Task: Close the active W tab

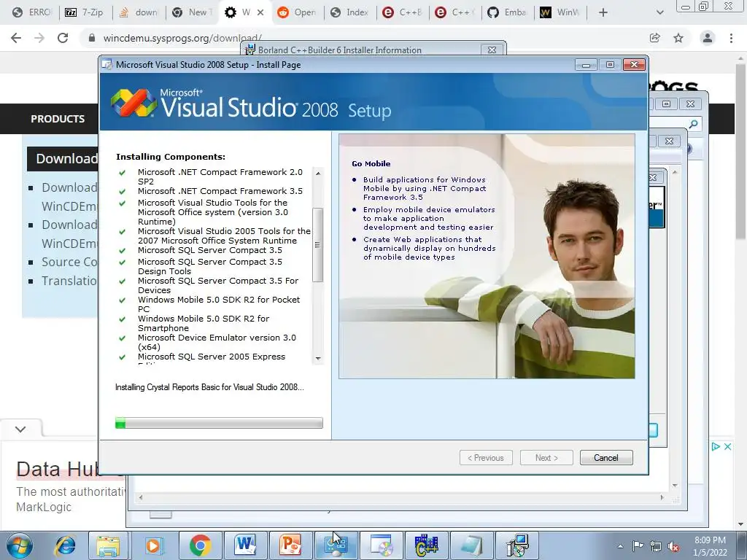Action: [x=260, y=12]
